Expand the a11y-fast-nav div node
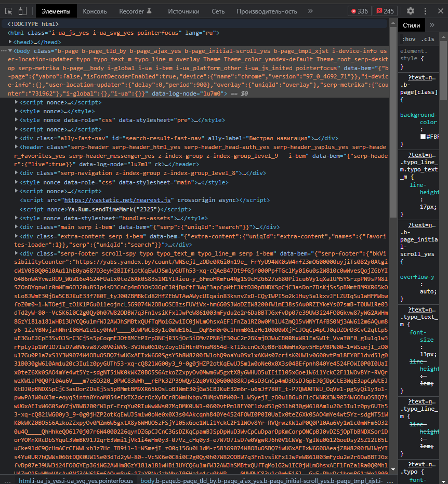This screenshot has width=448, height=484. point(17,138)
